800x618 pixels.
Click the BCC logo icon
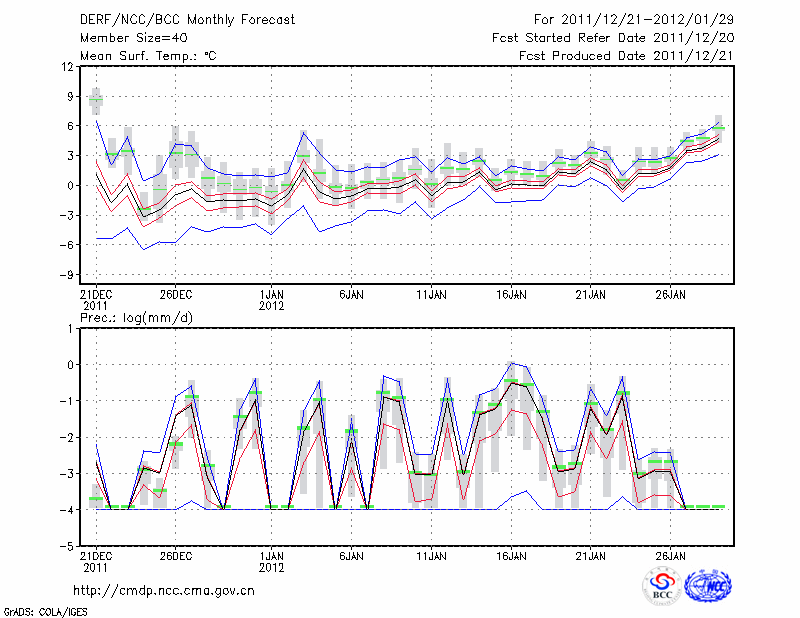(x=662, y=587)
